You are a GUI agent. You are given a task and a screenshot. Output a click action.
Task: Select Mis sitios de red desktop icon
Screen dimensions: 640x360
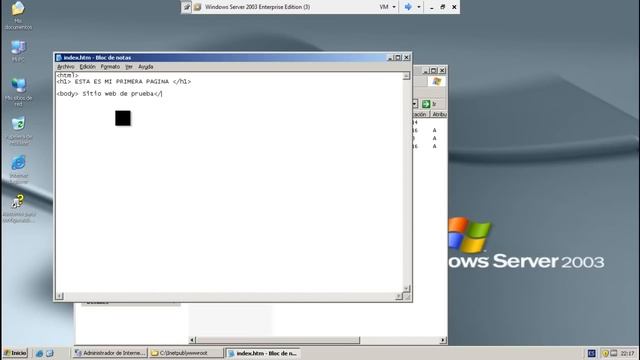pos(18,91)
